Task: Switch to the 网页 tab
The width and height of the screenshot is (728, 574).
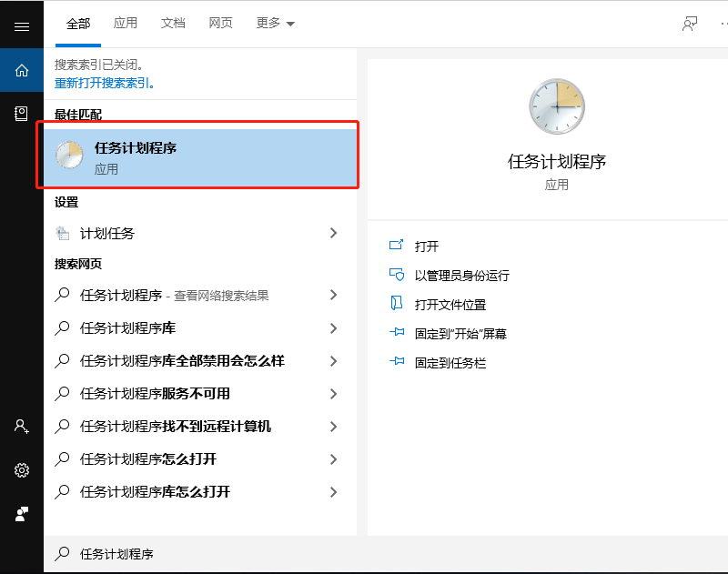Action: [220, 25]
